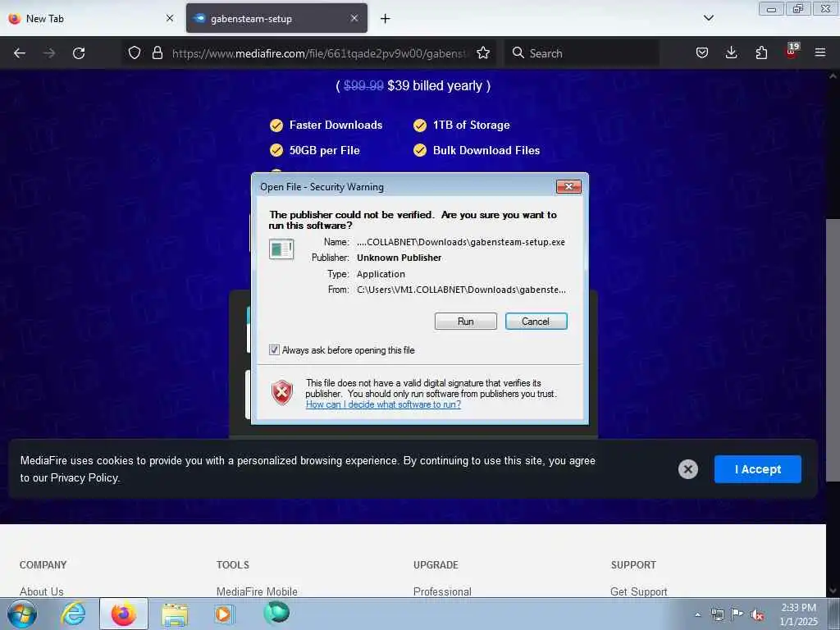The height and width of the screenshot is (630, 840).
Task: Click the 'Unknown Publisher' text
Action: (399, 258)
